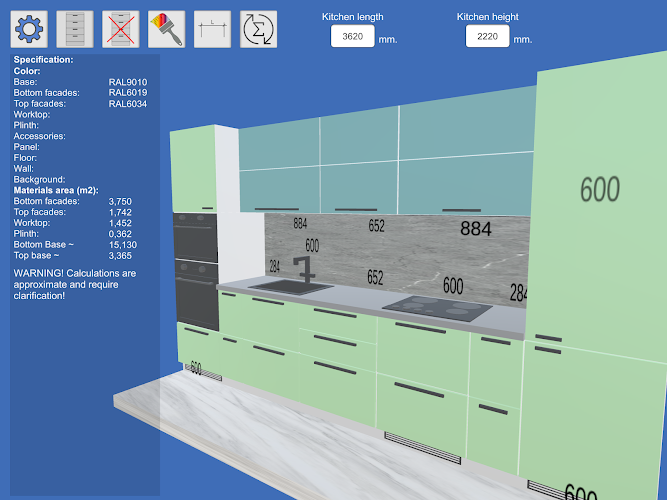
Task: Click the sigma recalculate icon
Action: (x=259, y=30)
